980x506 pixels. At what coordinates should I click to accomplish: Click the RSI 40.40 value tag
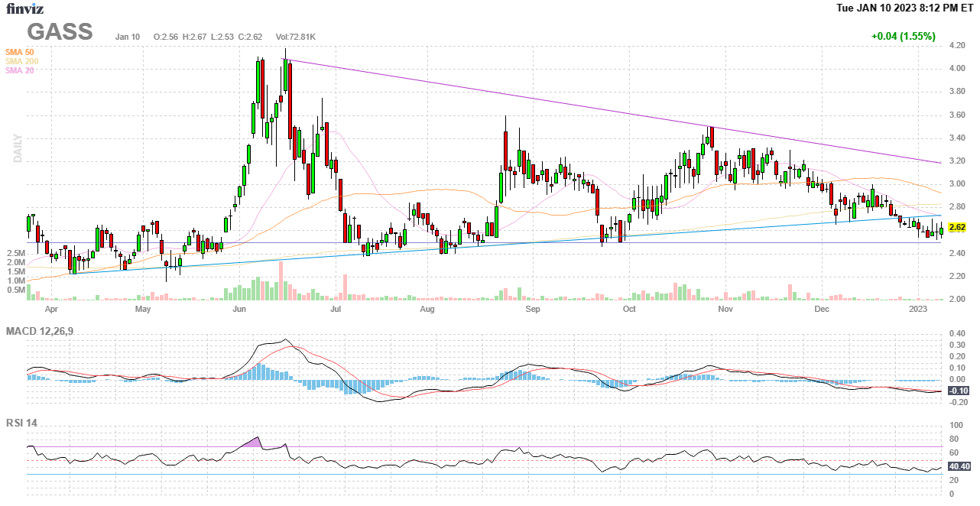click(959, 466)
